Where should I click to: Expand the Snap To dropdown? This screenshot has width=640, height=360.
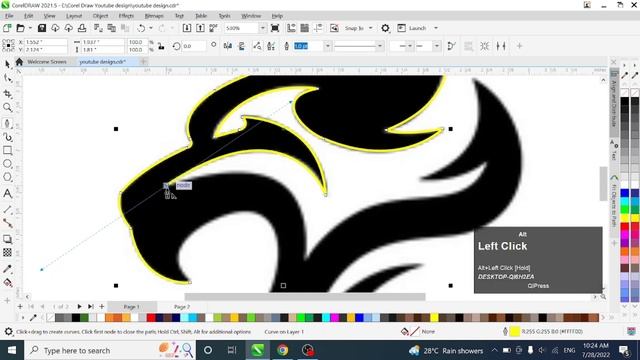tap(371, 28)
